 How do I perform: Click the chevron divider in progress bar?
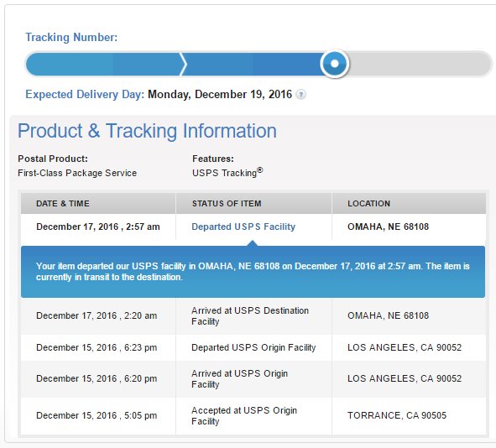(x=183, y=65)
